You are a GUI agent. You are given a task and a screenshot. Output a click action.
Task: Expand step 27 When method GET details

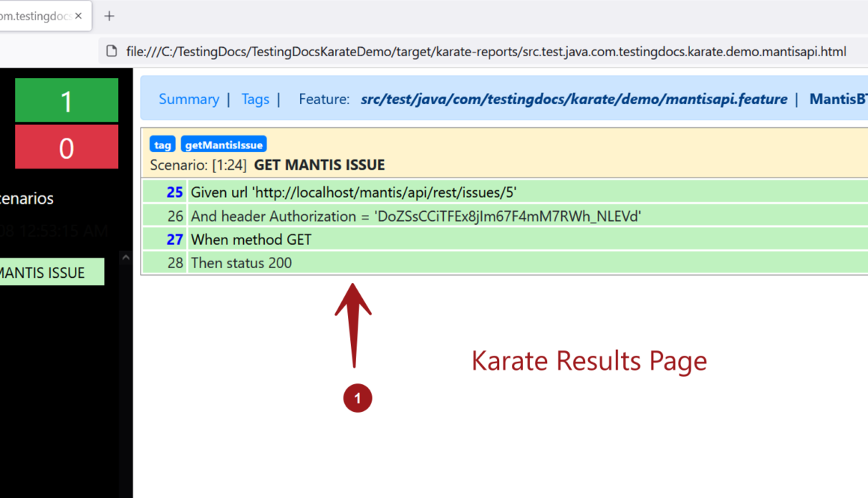[251, 239]
